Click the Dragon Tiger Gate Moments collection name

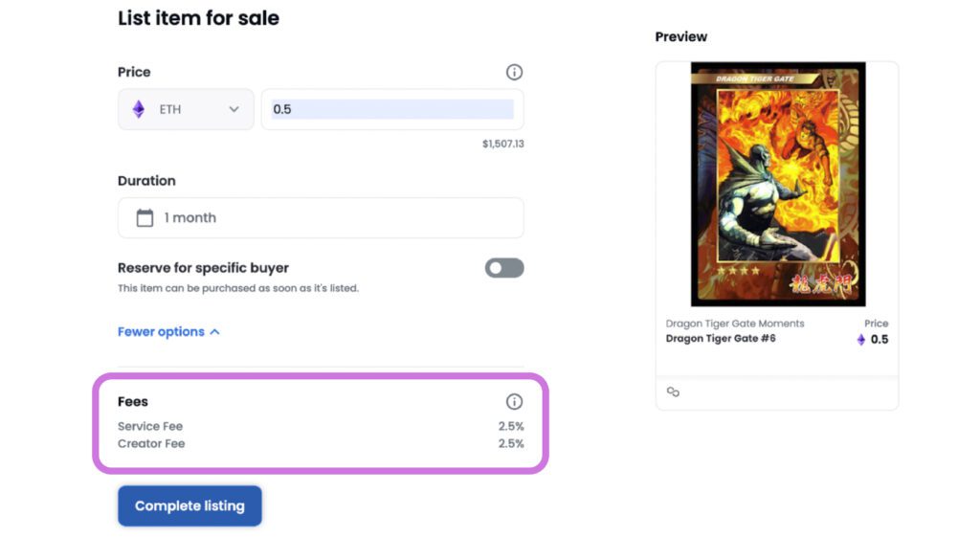[x=735, y=324]
